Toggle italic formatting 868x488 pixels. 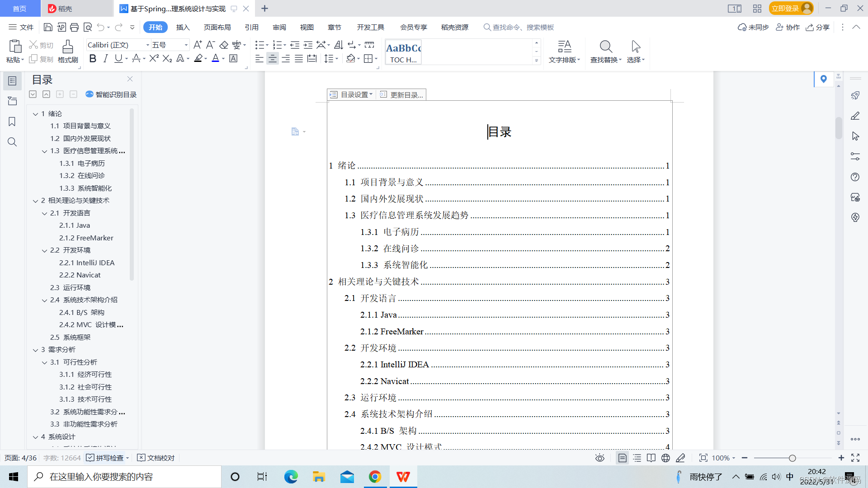click(105, 59)
